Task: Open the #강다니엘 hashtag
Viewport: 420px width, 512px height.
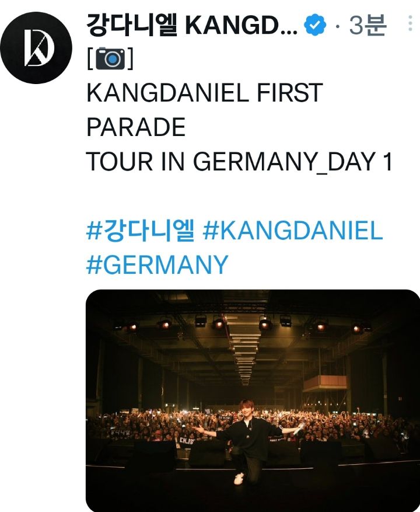Action: pyautogui.click(x=140, y=231)
